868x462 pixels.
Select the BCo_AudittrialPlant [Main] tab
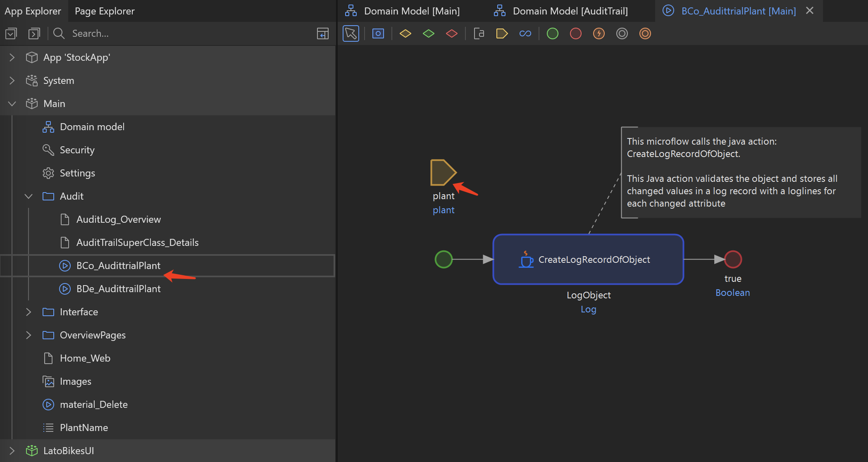[x=739, y=11]
